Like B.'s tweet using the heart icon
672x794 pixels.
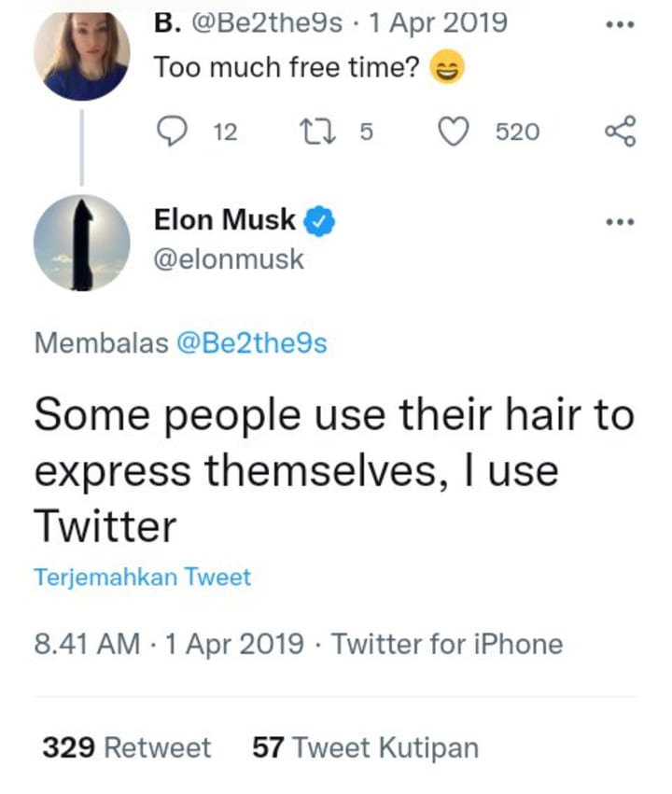click(x=455, y=132)
